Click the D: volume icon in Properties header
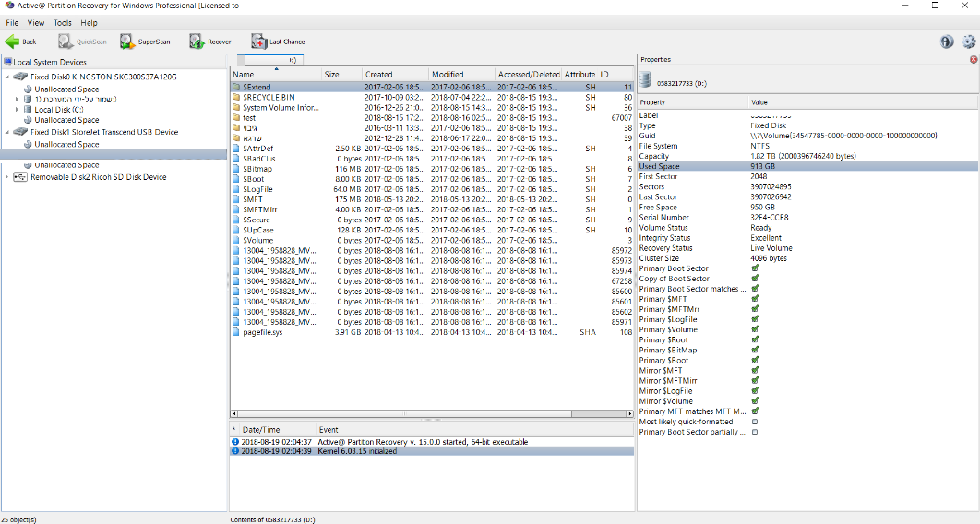The image size is (980, 524). [646, 80]
